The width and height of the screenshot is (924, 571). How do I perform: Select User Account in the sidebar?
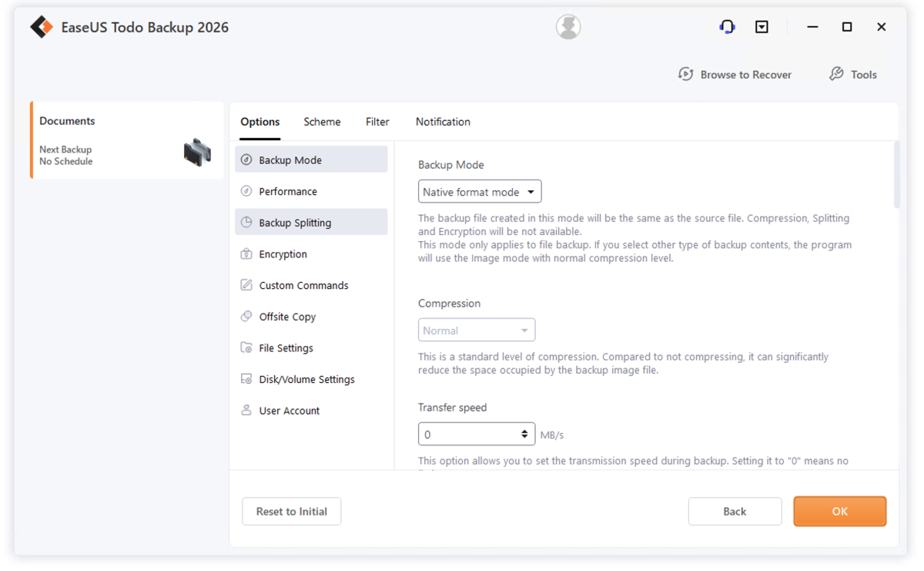point(311,411)
